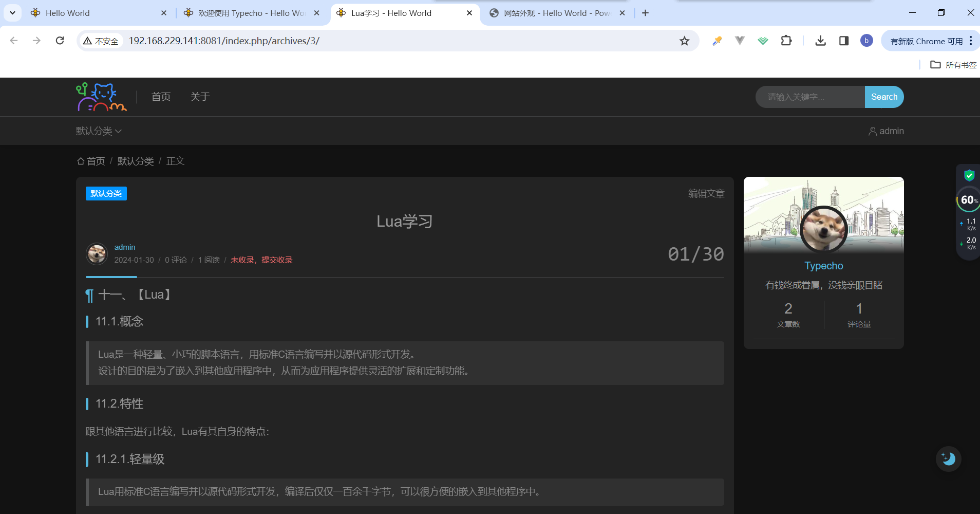Screen dimensions: 980x514
Task: Close the 网站外观 tab
Action: click(x=622, y=13)
